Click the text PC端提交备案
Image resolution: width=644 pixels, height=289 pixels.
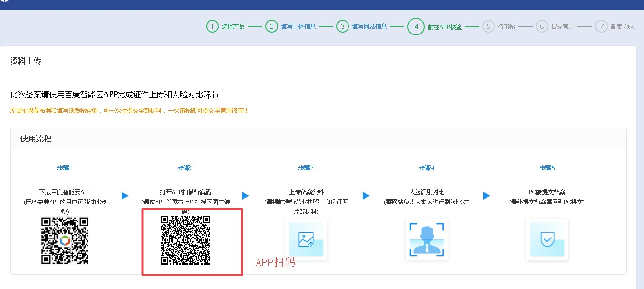pyautogui.click(x=547, y=192)
